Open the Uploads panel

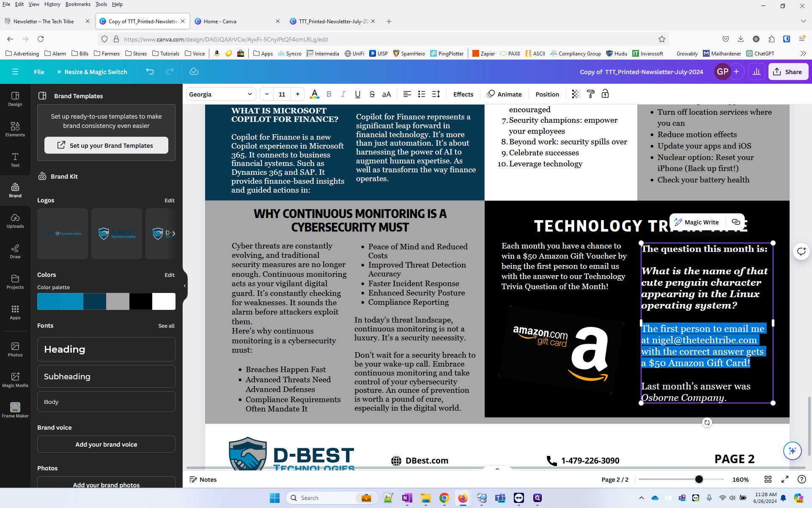click(15, 221)
